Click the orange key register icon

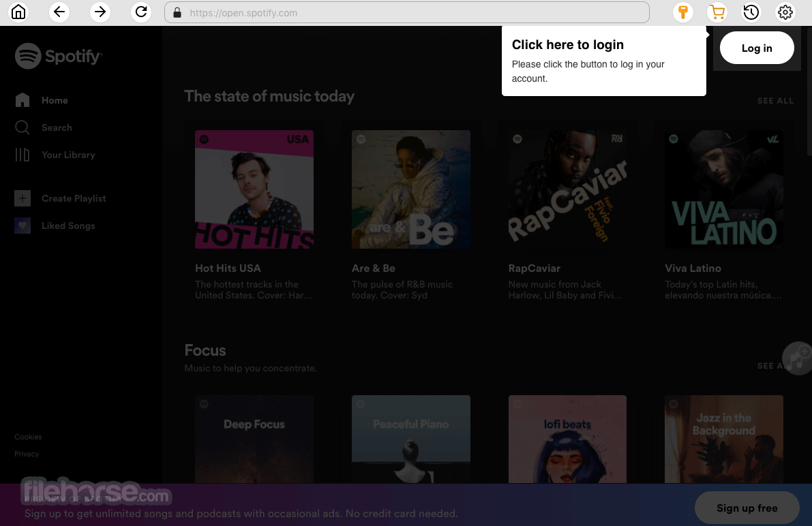tap(683, 12)
